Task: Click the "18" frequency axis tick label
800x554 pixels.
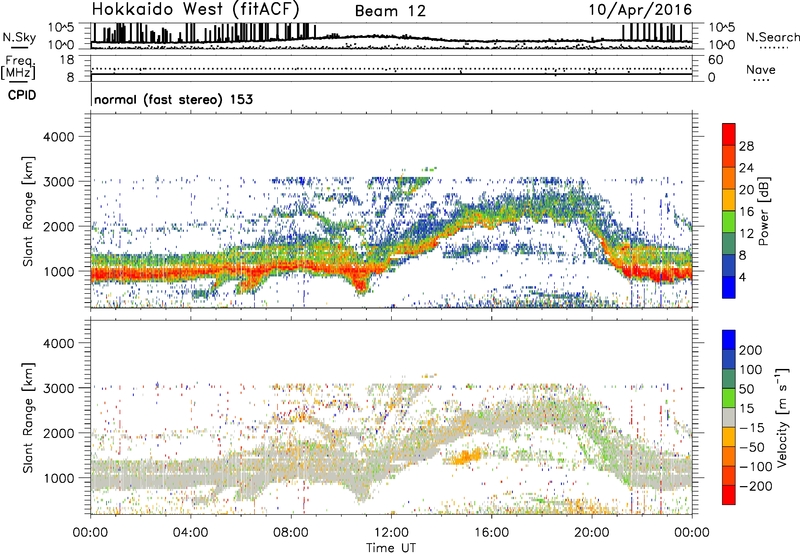Action: pos(67,60)
